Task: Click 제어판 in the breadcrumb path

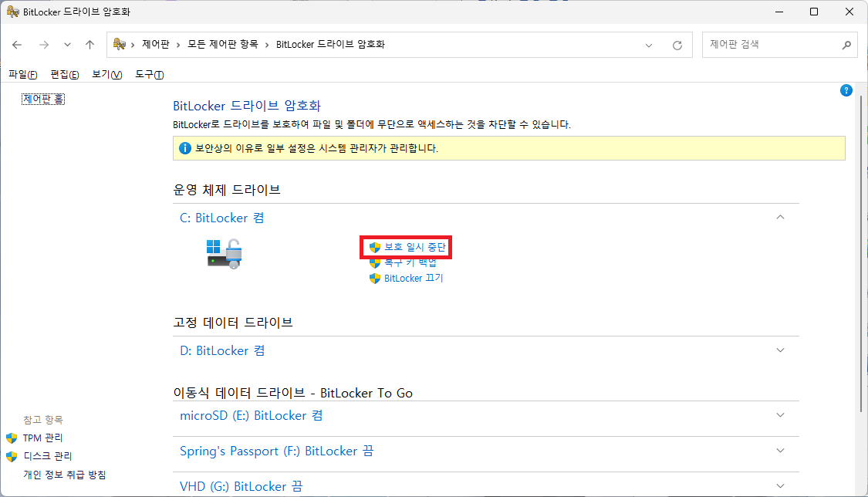Action: [x=156, y=44]
